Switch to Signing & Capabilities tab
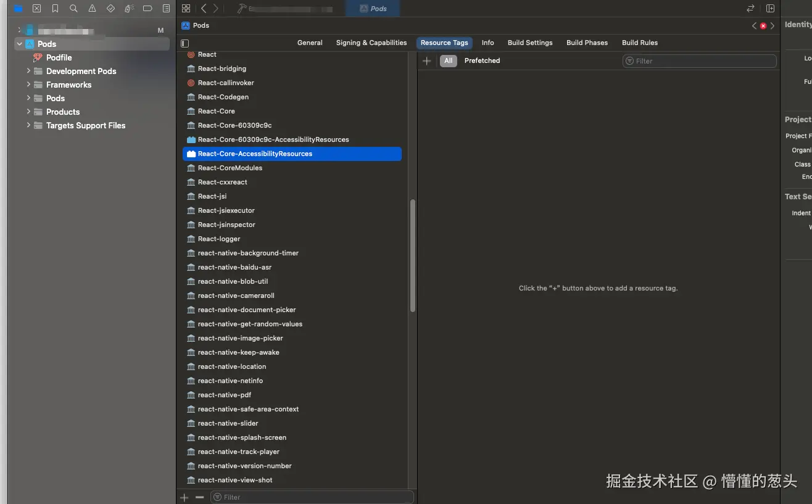 point(371,43)
